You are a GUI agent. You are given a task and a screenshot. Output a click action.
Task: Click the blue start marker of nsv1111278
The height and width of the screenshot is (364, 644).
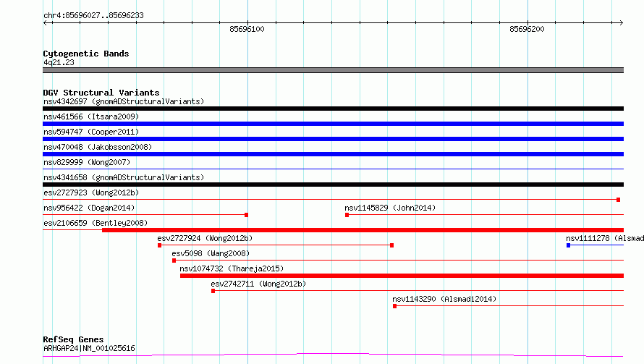[x=569, y=245]
